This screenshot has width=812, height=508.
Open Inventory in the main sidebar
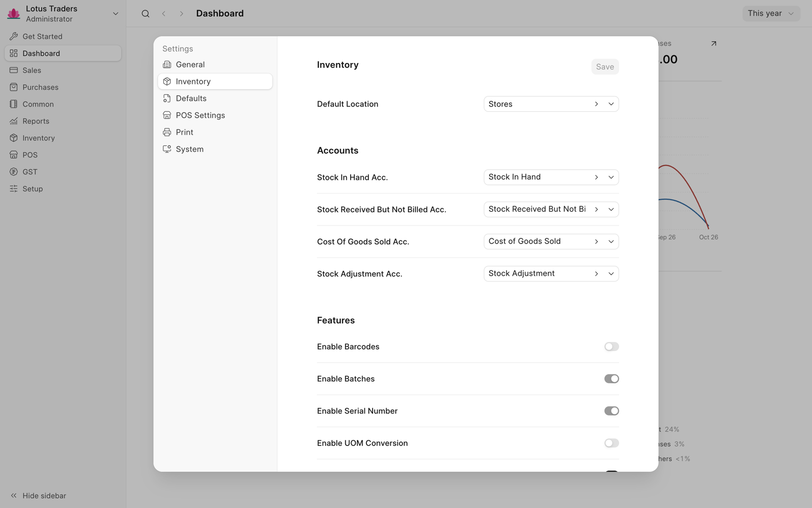pyautogui.click(x=63, y=138)
